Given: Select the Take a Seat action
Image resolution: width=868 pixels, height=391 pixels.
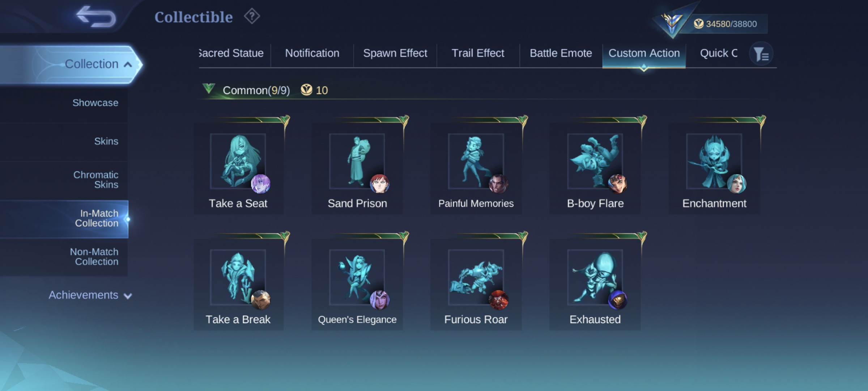Looking at the screenshot, I should pos(239,168).
